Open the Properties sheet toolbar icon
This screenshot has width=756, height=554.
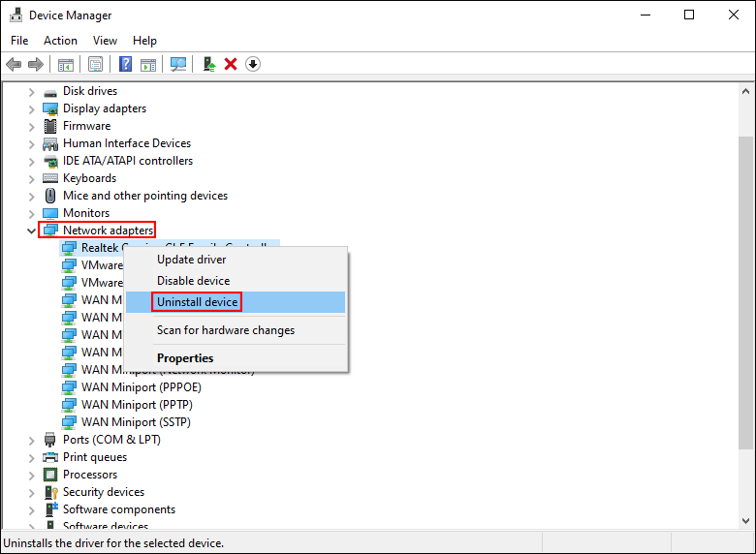pyautogui.click(x=95, y=64)
